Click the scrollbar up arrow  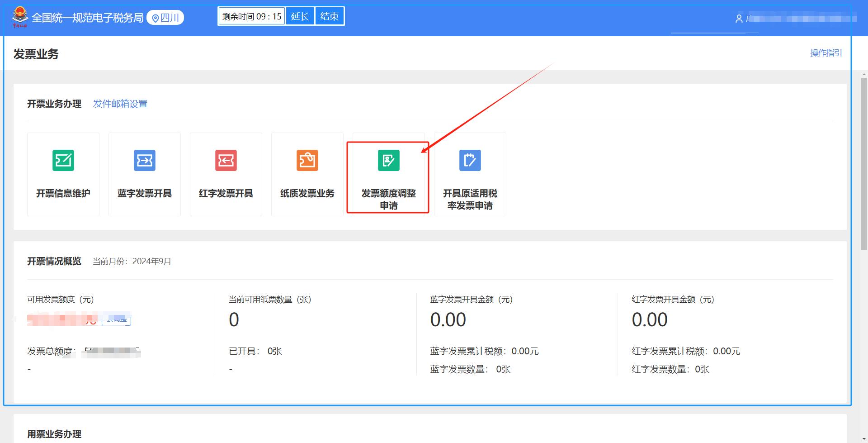pos(864,74)
